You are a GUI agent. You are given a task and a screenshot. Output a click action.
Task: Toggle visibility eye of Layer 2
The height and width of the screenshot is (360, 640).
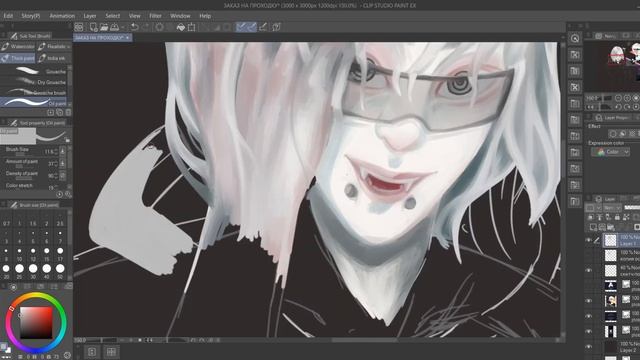[x=589, y=347]
